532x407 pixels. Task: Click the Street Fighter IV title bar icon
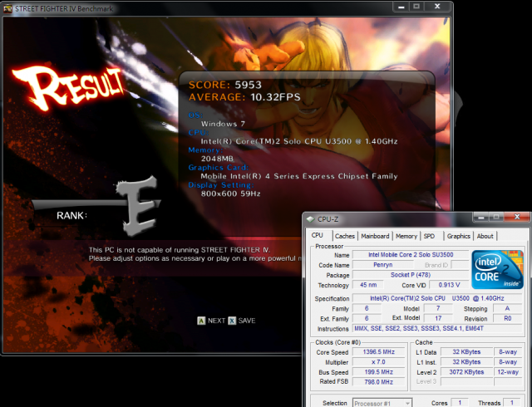click(7, 8)
